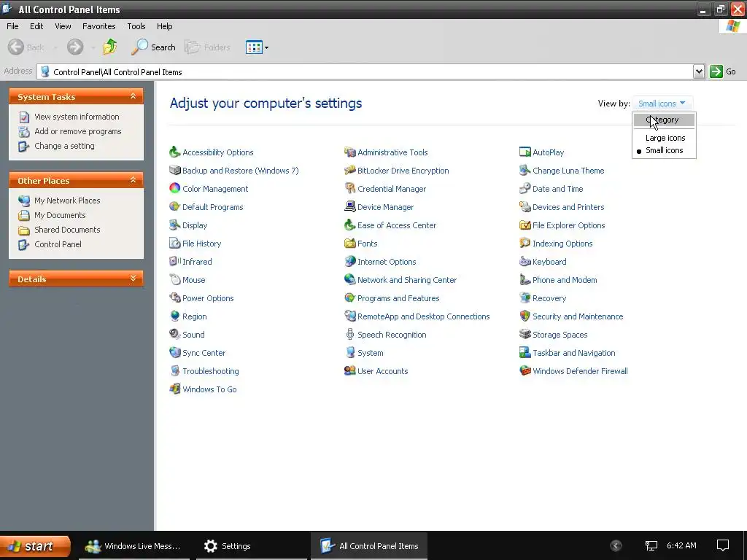
Task: Click Change a setting link
Action: [x=64, y=146]
